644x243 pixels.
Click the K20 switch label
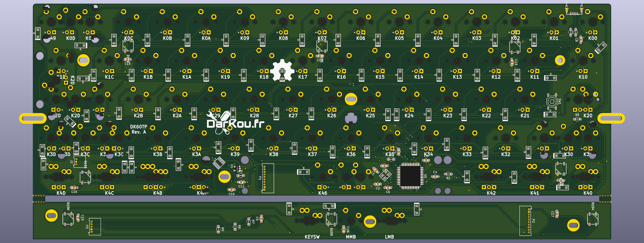pos(588,116)
